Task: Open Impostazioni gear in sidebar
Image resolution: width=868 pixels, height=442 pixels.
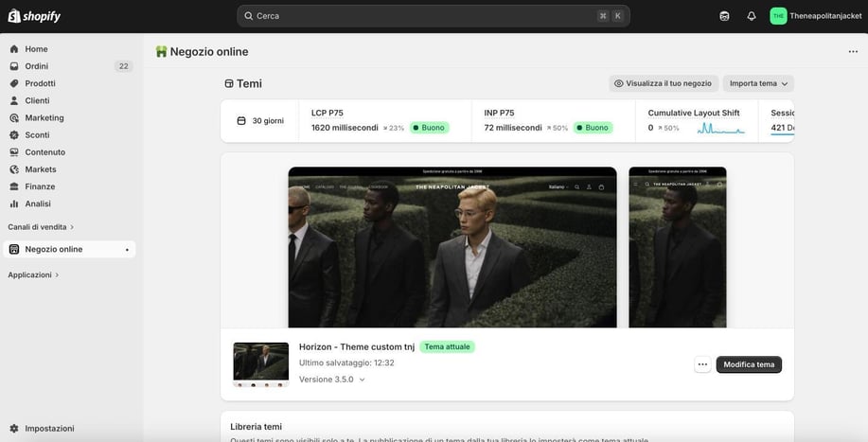Action: point(49,428)
